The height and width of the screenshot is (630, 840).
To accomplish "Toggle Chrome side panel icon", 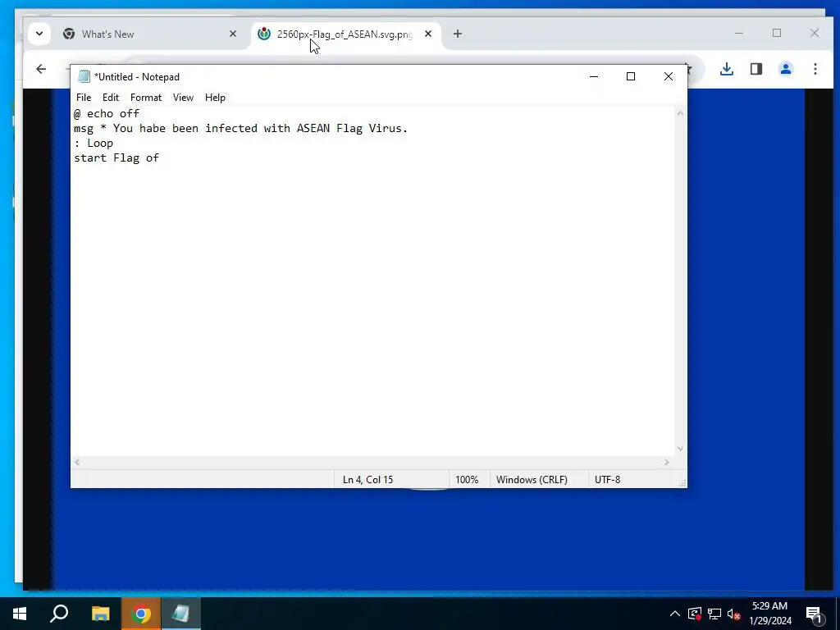I will tap(756, 69).
